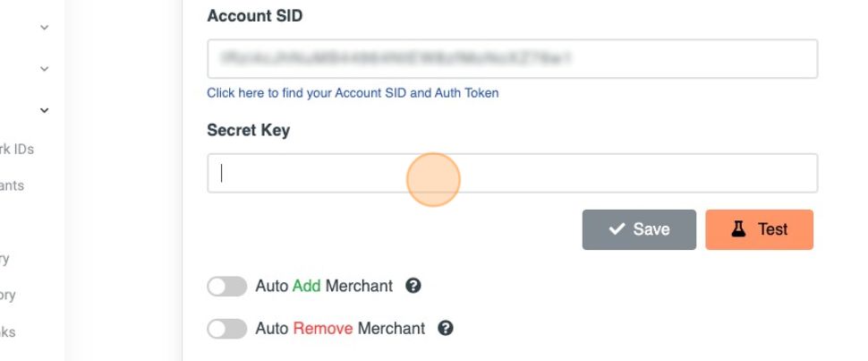868x361 pixels.
Task: Select sidebar item ending in 'ks'
Action: (8, 331)
